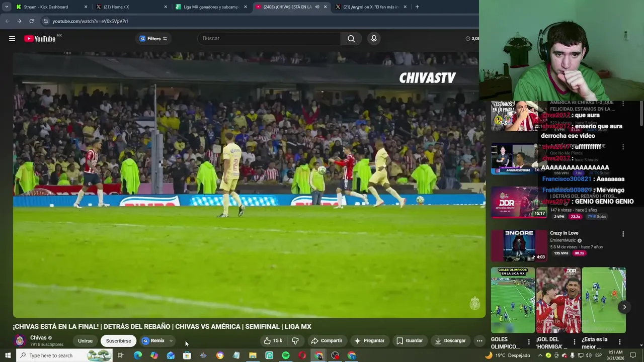Image resolution: width=644 pixels, height=362 pixels.
Task: Switch to the Jorgx on X tab
Action: click(x=371, y=7)
